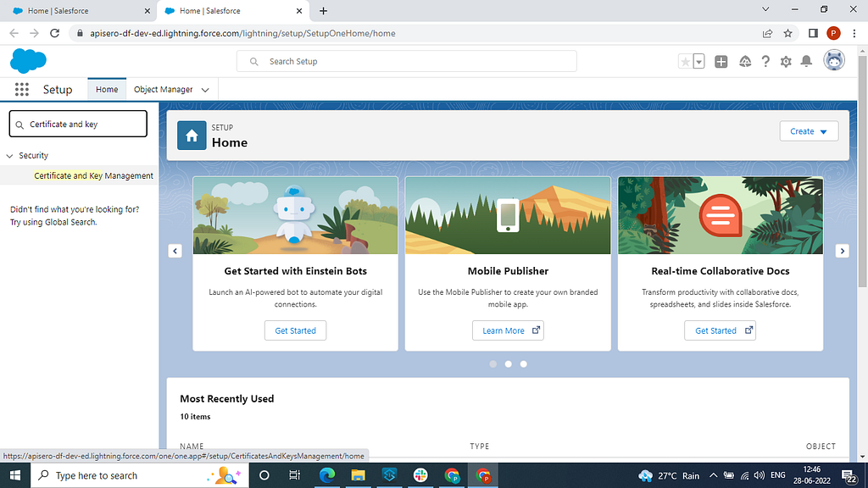This screenshot has height=488, width=868.
Task: Click the Einstein Bots card image
Action: coord(295,215)
